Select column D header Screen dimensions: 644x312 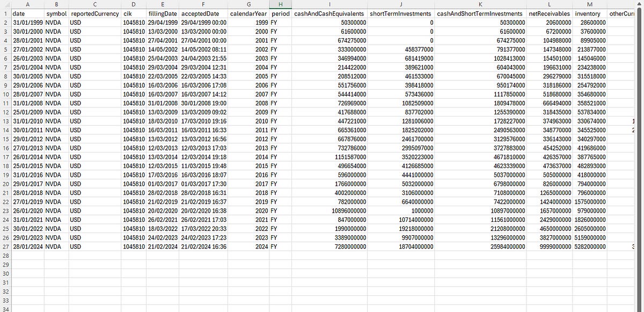click(133, 4)
